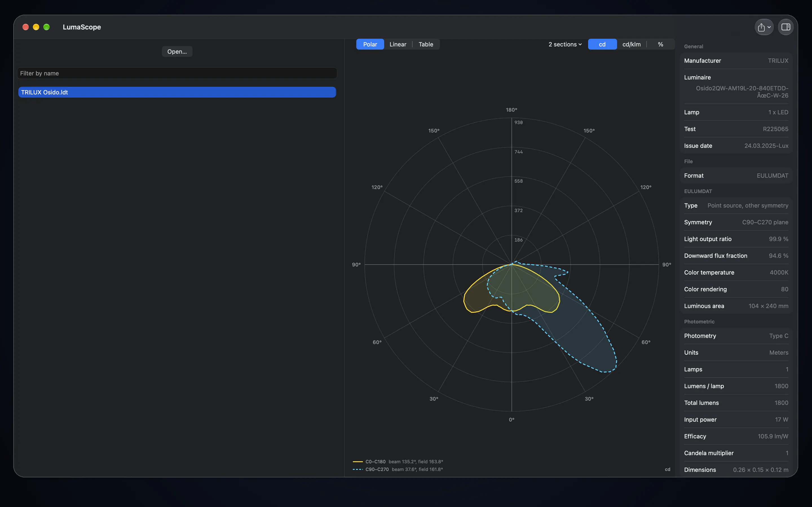Screen dimensions: 812x507
Task: Click the Open... button
Action: 177,52
